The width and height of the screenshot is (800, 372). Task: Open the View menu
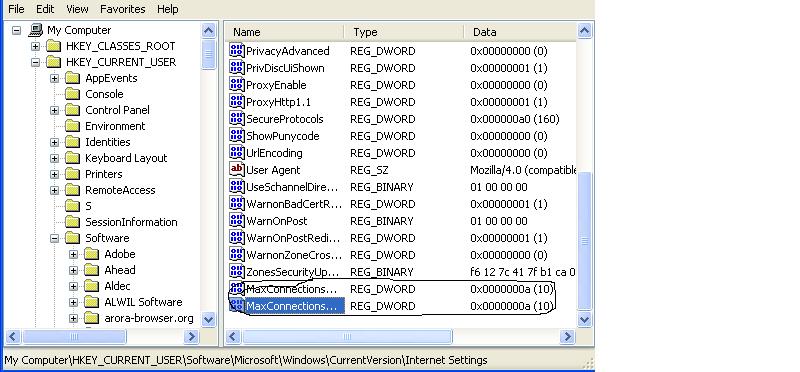[x=77, y=9]
